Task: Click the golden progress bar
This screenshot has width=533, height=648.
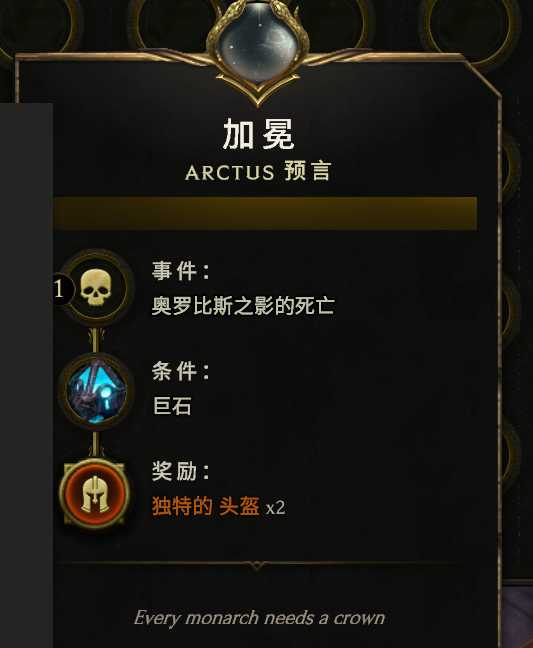Action: 266,213
